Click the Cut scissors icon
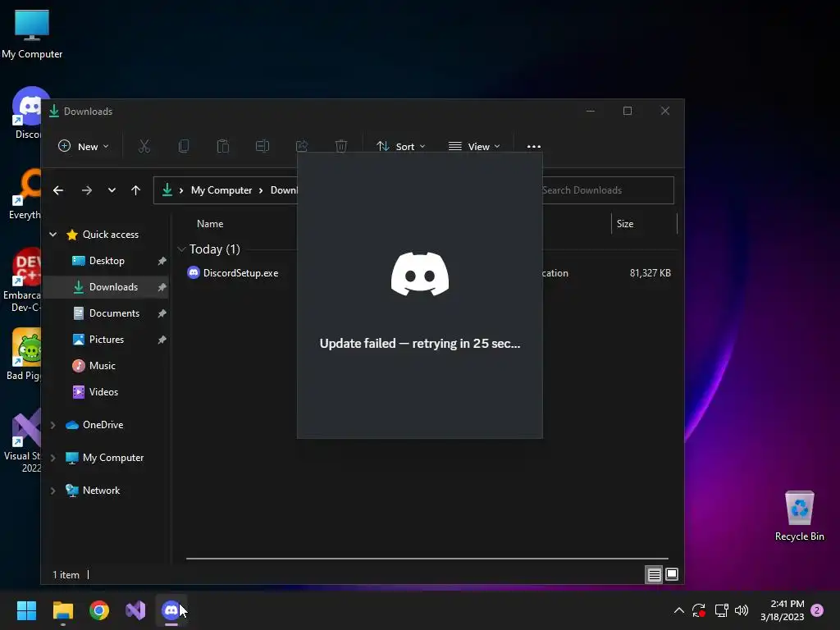Image resolution: width=840 pixels, height=630 pixels. pos(144,146)
